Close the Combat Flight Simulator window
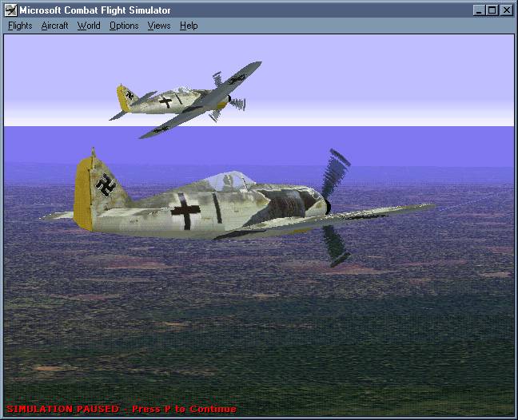 (507, 10)
